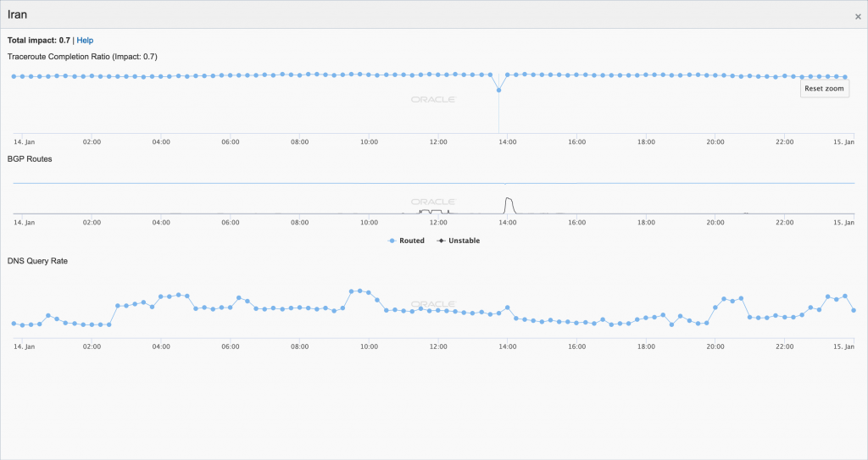Toggle the Routed series in the legend

pos(407,241)
